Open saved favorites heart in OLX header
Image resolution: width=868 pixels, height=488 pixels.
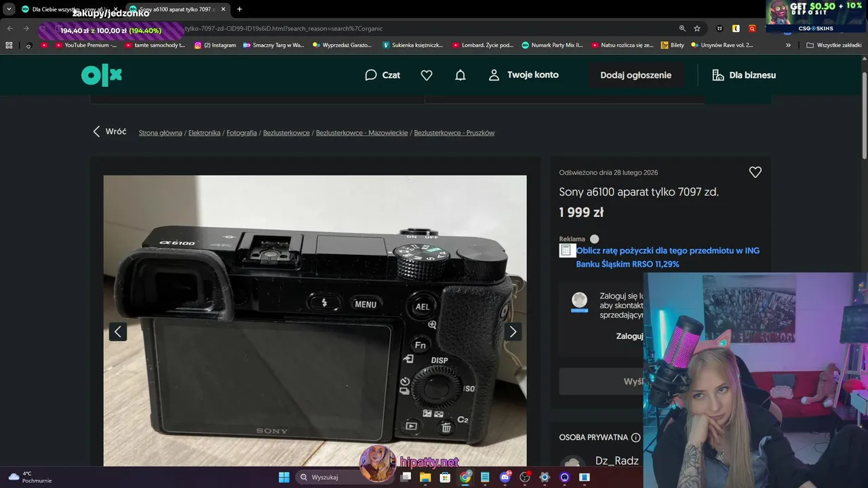pos(427,75)
